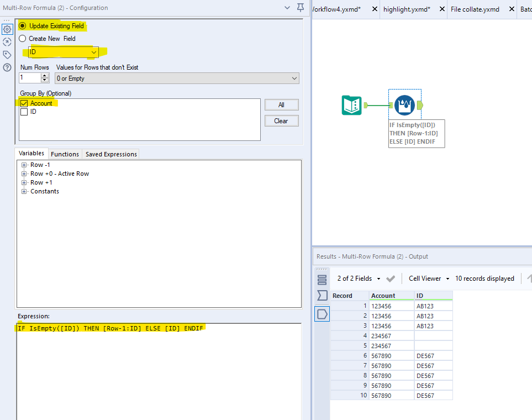Select the Multi-Row Formula tool on canvas
Viewport: 532px width, 420px height.
pyautogui.click(x=404, y=105)
